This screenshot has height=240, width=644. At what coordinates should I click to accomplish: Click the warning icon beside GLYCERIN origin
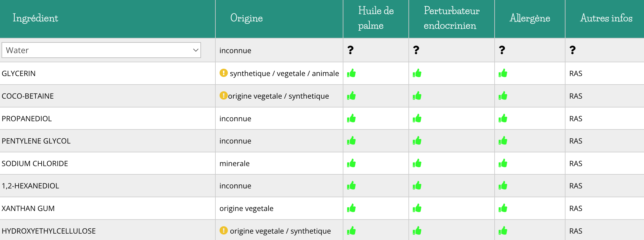click(x=224, y=73)
